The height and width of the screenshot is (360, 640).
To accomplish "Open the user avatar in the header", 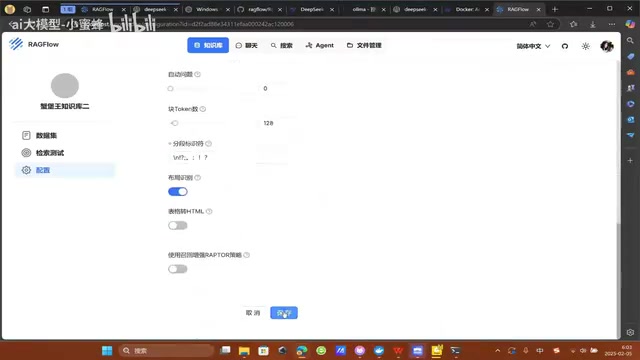I will (607, 46).
